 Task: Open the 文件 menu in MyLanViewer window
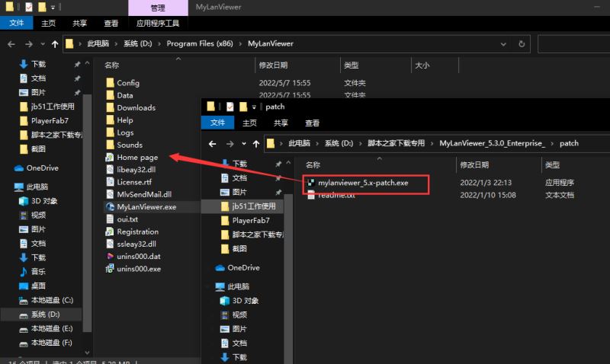tap(16, 24)
